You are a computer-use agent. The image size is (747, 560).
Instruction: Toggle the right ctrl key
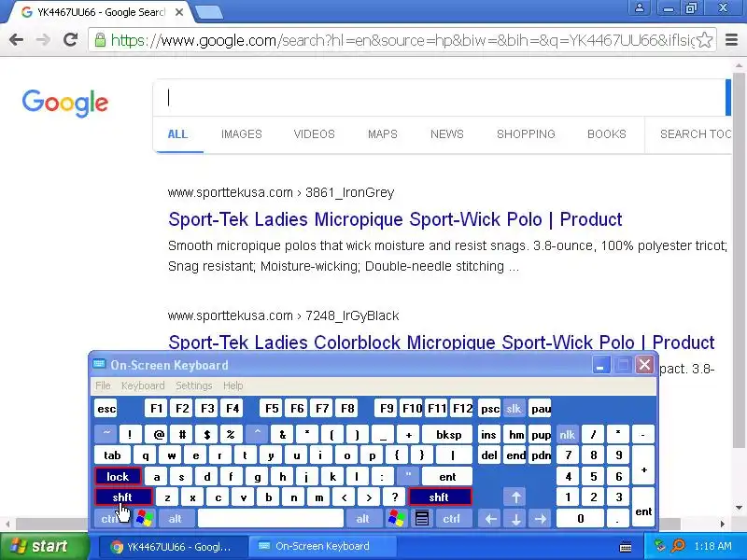coord(452,518)
